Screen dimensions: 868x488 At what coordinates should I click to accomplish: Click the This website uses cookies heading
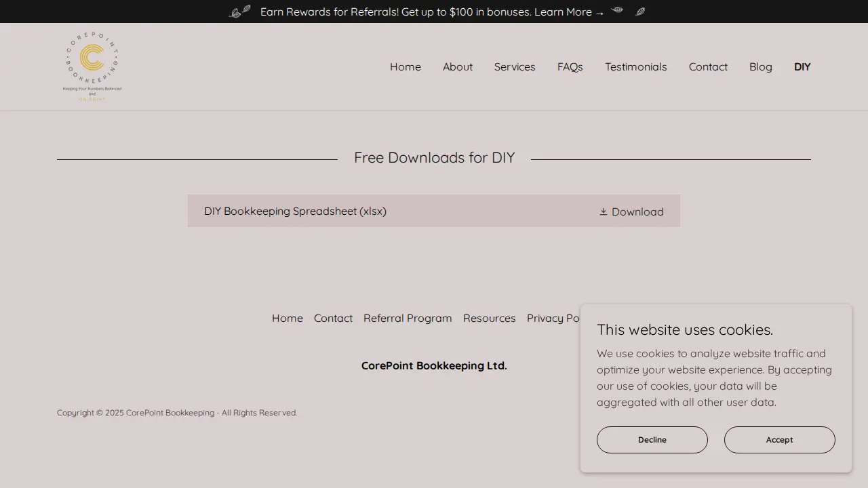pyautogui.click(x=685, y=329)
